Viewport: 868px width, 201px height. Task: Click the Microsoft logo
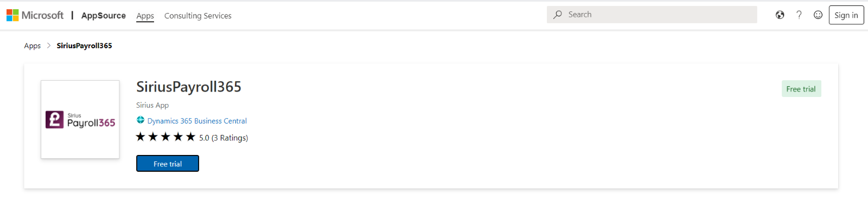click(35, 15)
